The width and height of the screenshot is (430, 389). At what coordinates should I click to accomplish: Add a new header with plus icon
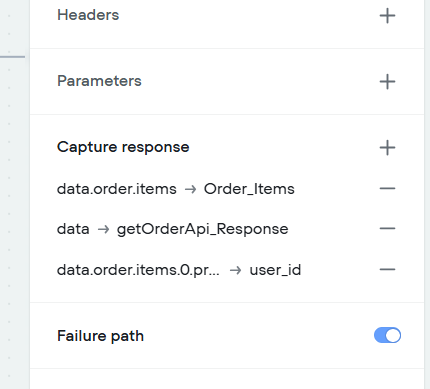coord(387,16)
